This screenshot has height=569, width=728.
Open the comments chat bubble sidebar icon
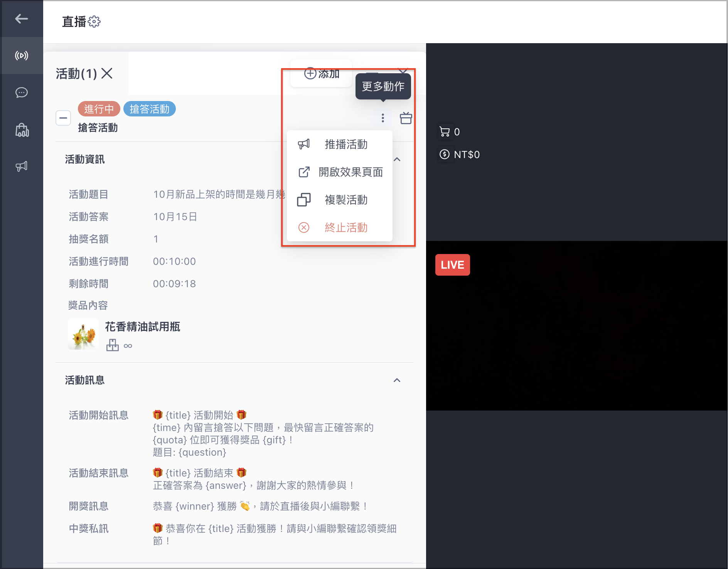(x=22, y=93)
